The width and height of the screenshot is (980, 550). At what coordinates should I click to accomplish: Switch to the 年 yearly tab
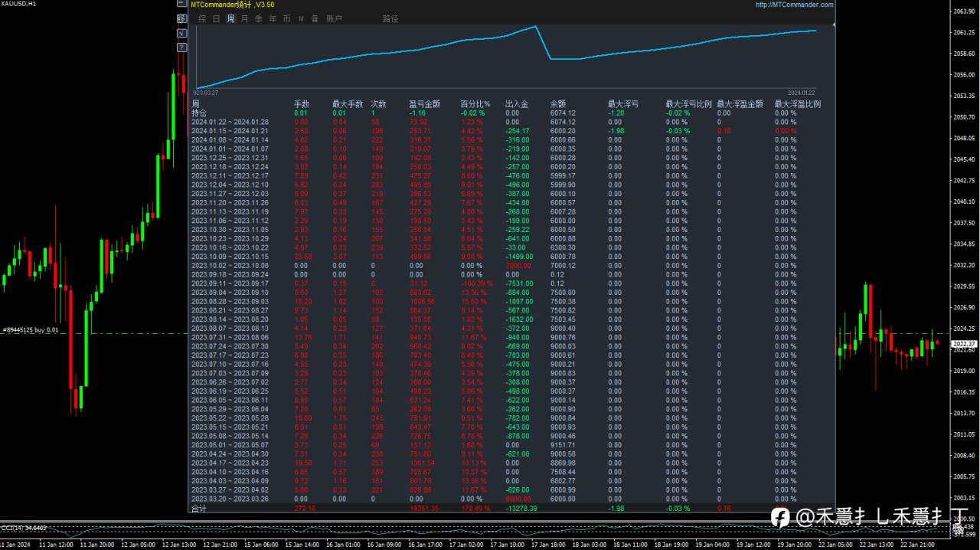[x=273, y=18]
